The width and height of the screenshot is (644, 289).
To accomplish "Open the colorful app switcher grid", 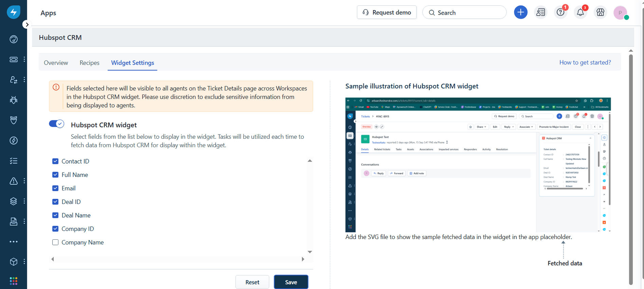I will click(x=14, y=281).
